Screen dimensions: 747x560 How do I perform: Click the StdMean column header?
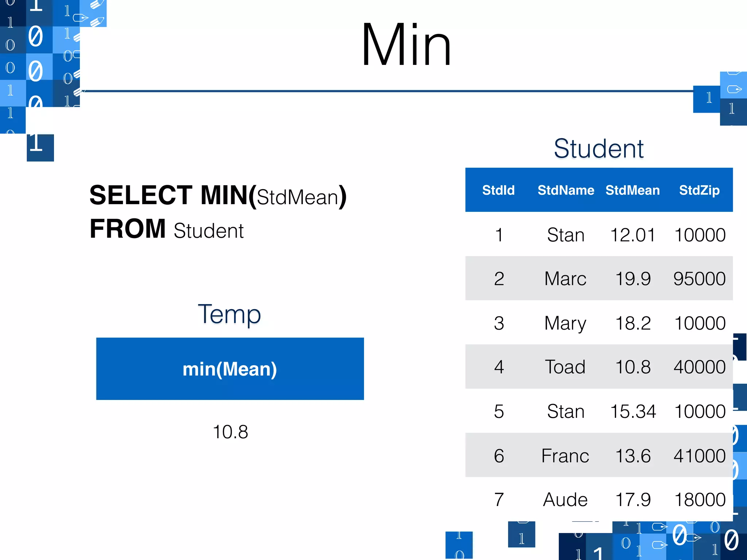pyautogui.click(x=632, y=190)
